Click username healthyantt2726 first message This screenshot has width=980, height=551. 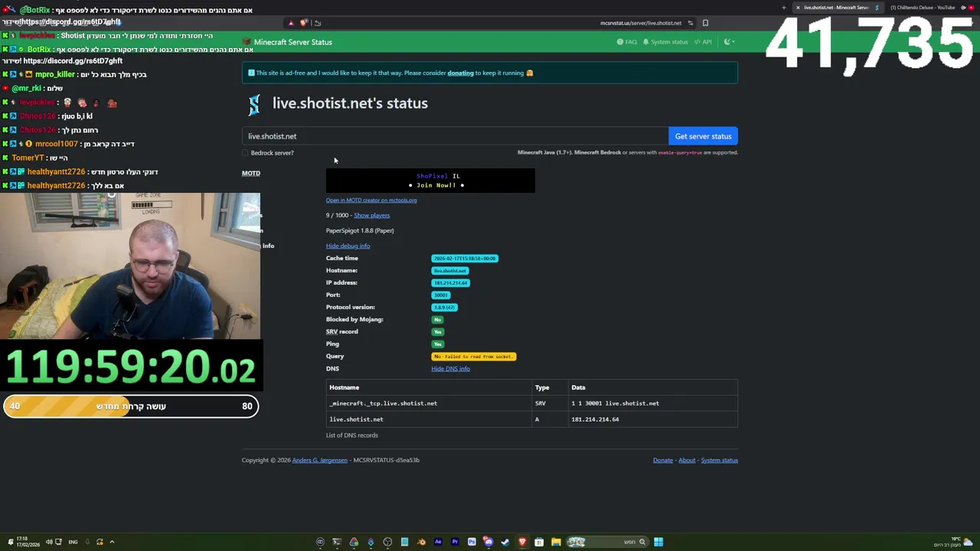click(x=56, y=171)
